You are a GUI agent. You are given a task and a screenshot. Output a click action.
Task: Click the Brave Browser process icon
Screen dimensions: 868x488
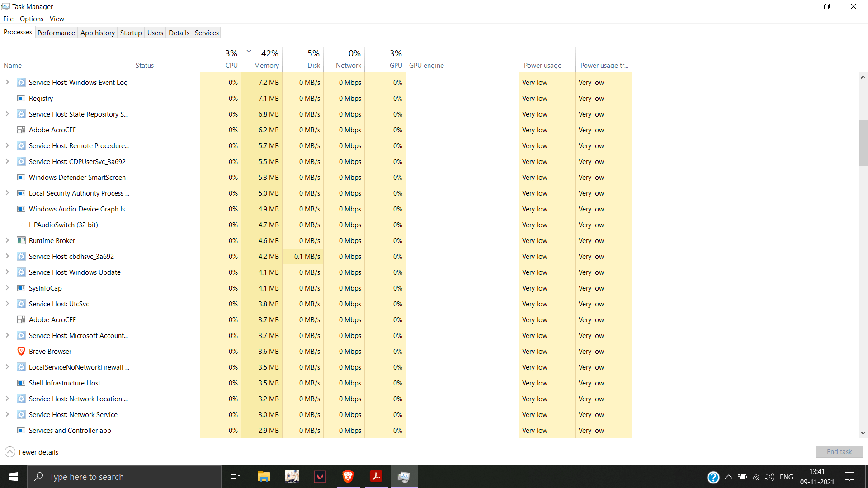(x=21, y=351)
